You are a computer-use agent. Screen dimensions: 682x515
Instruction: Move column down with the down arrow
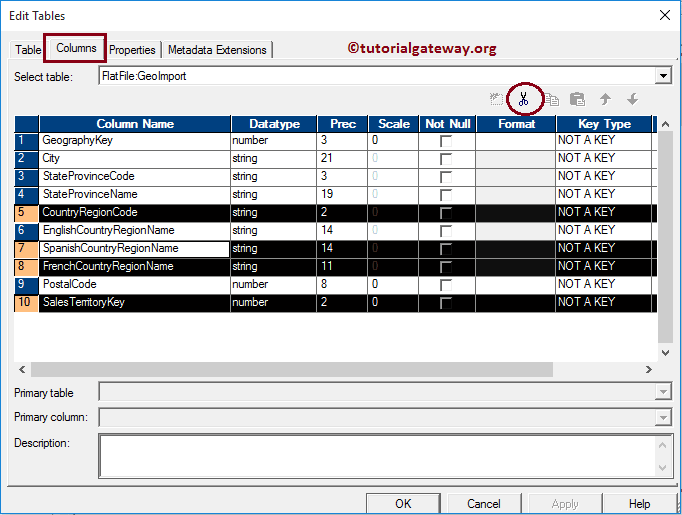pyautogui.click(x=633, y=99)
